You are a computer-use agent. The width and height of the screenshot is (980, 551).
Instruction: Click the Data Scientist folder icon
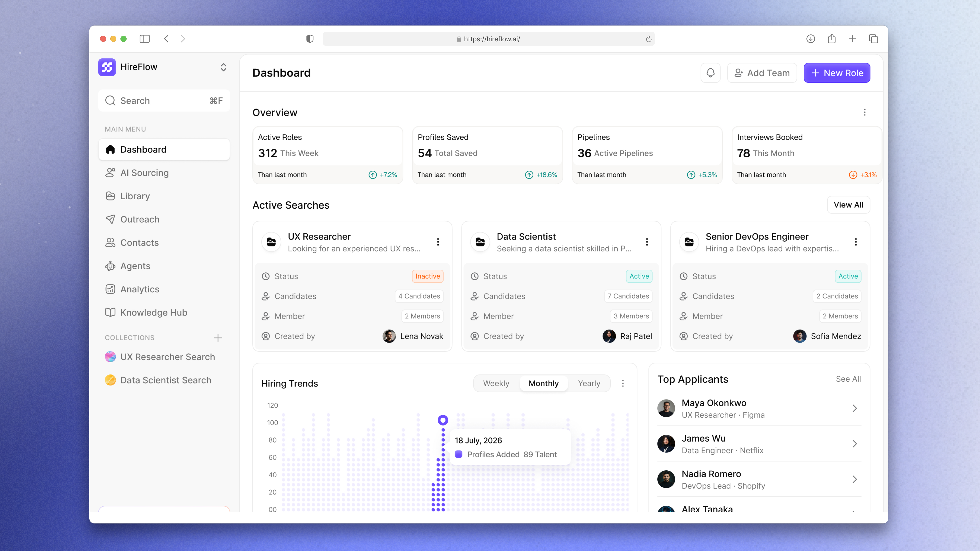point(480,242)
